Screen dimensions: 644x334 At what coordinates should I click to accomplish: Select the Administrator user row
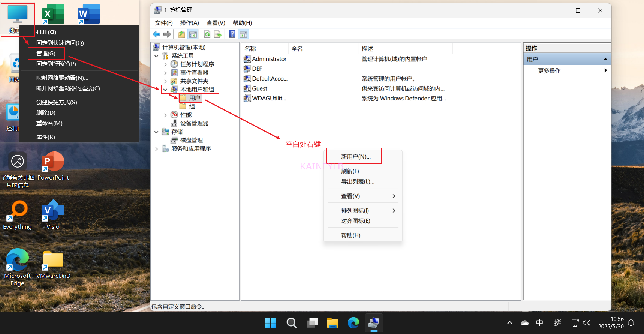(265, 59)
